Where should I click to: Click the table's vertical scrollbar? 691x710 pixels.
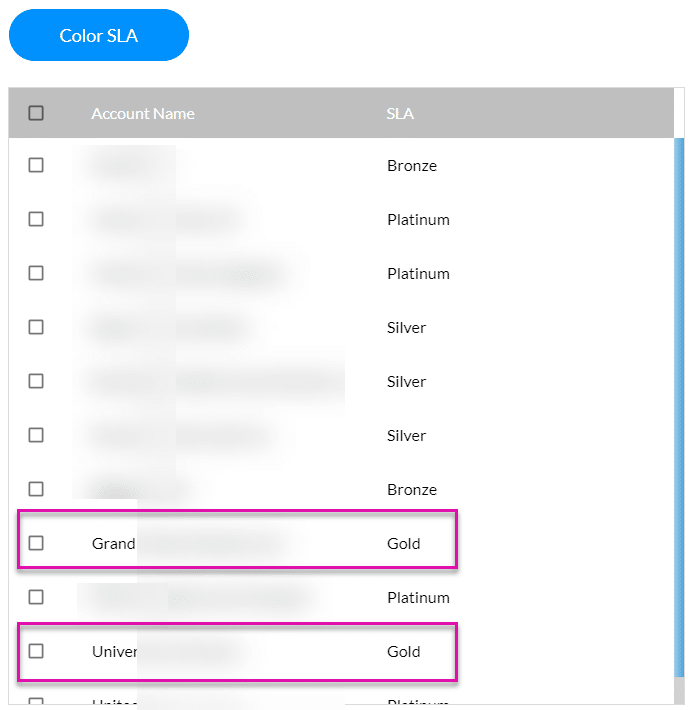pos(679,400)
